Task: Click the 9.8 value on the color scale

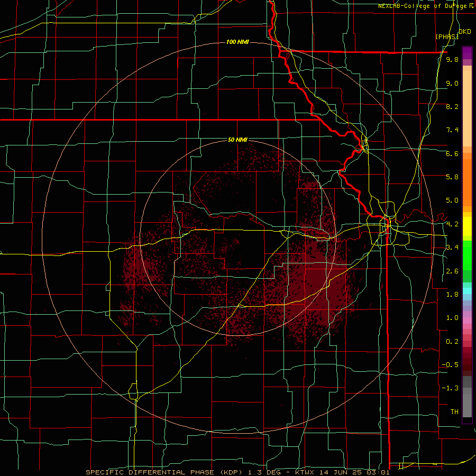Action: [x=452, y=59]
